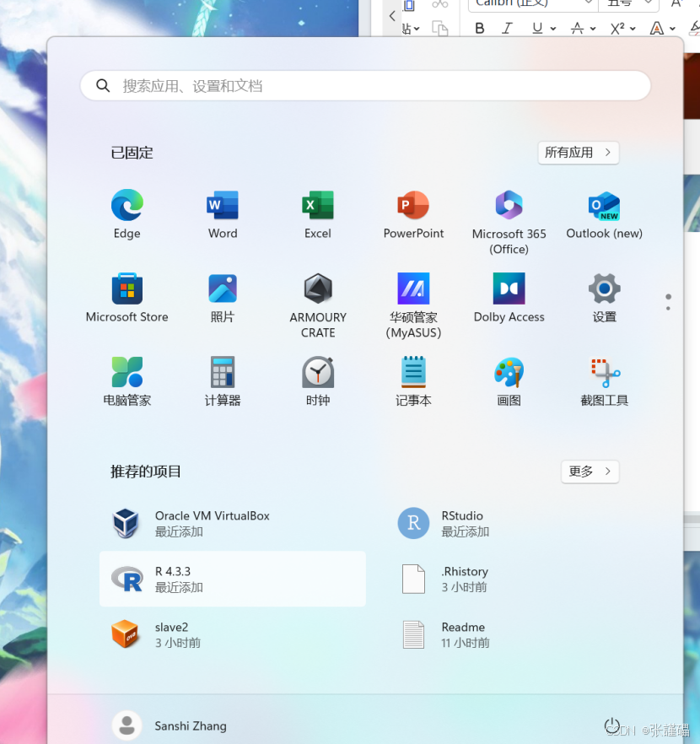Open slave2 recent item

pyautogui.click(x=233, y=634)
